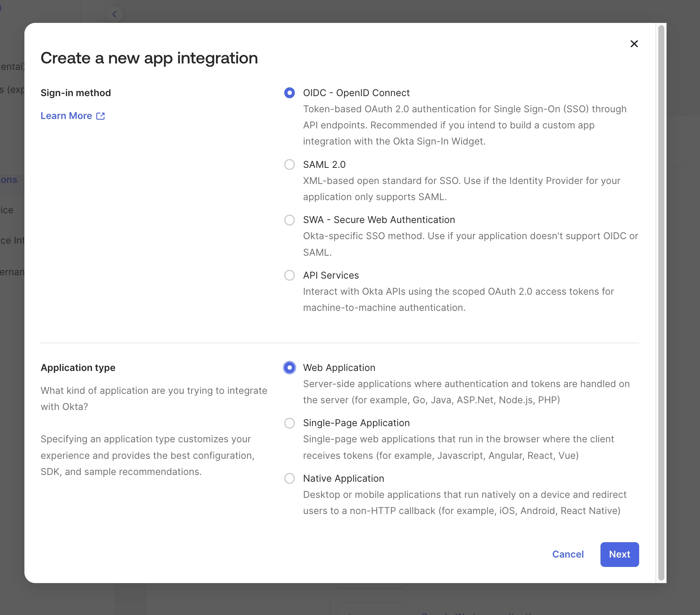Click 'SWA - Secure Web Authentication' label

pos(379,220)
